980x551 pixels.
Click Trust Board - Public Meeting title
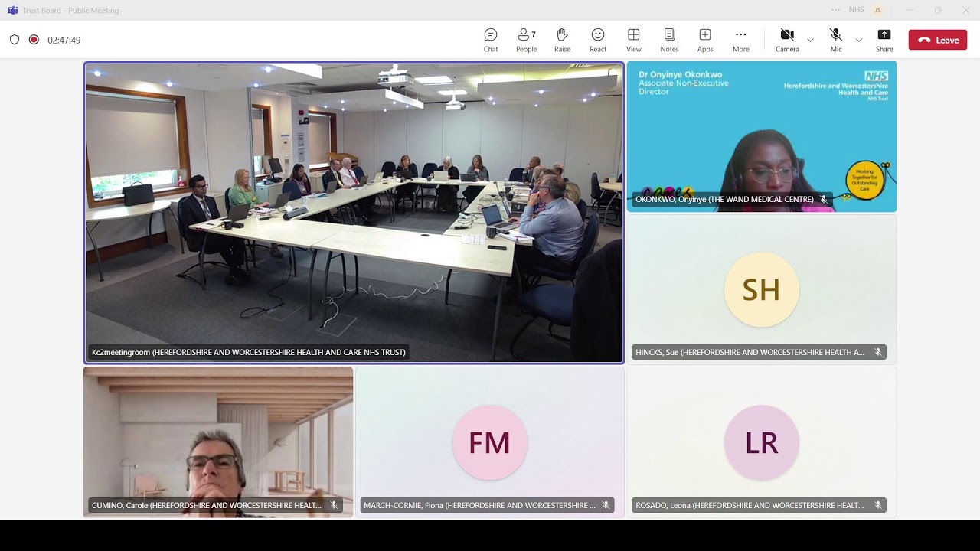coord(71,11)
